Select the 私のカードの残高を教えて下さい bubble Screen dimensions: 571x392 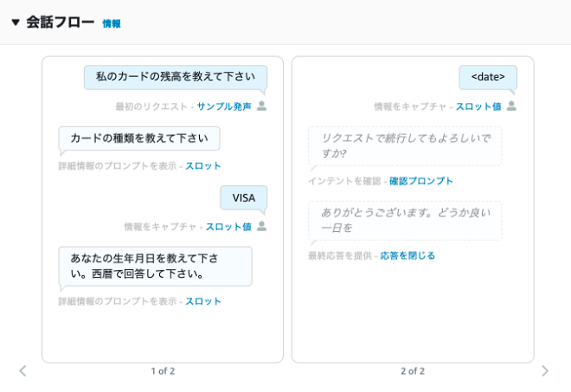point(176,77)
